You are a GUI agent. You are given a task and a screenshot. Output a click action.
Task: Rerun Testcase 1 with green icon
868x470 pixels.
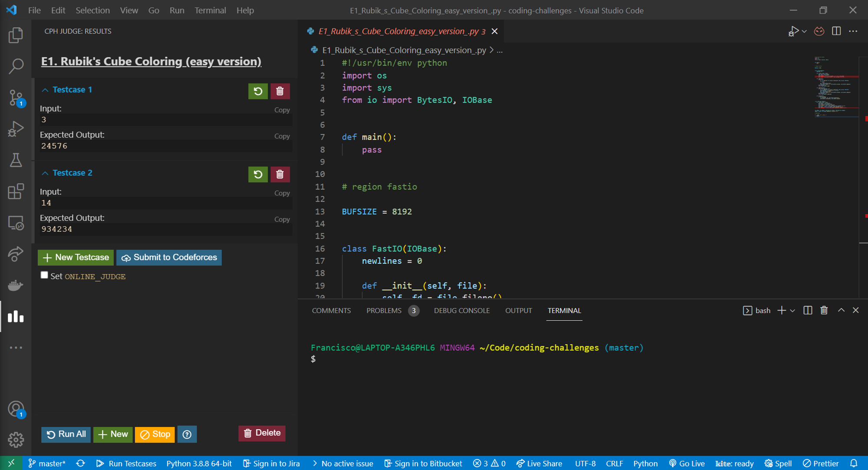coord(258,91)
